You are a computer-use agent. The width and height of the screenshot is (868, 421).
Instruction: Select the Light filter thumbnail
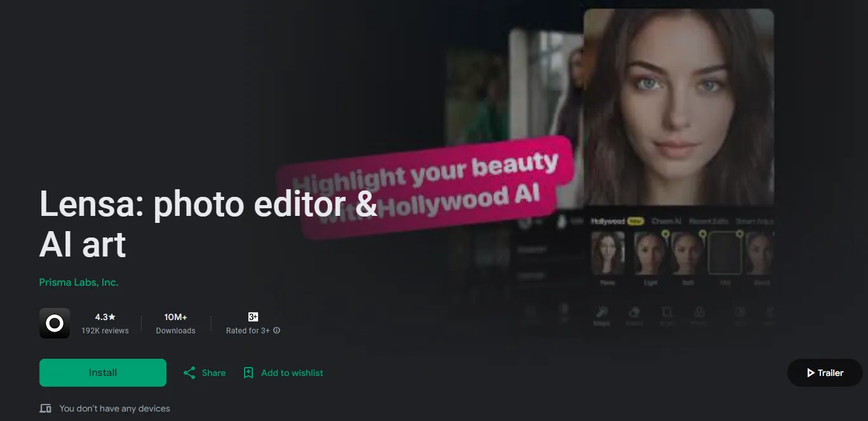click(649, 253)
